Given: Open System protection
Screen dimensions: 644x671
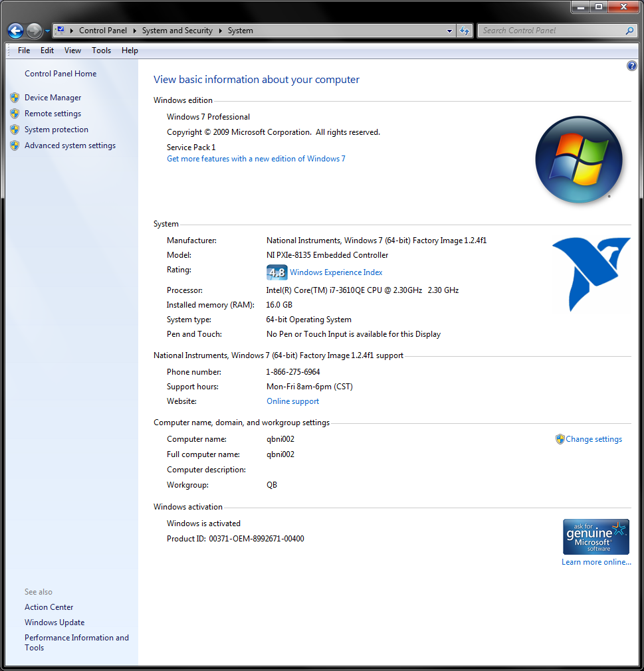Looking at the screenshot, I should 56,130.
